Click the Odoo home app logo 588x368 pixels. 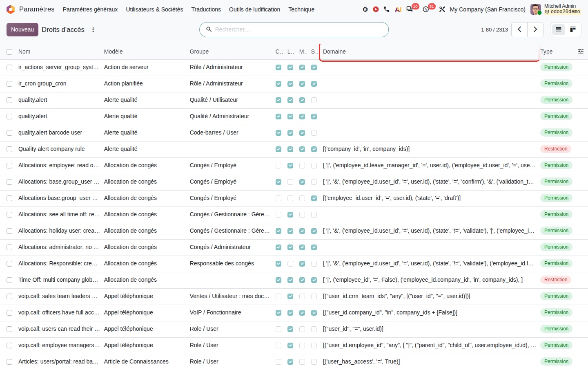point(11,9)
